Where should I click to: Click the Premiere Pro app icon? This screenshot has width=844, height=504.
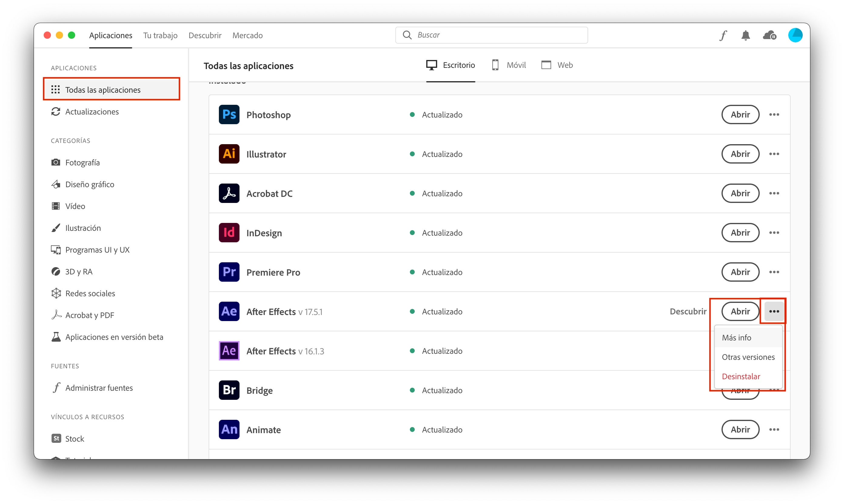click(x=229, y=272)
